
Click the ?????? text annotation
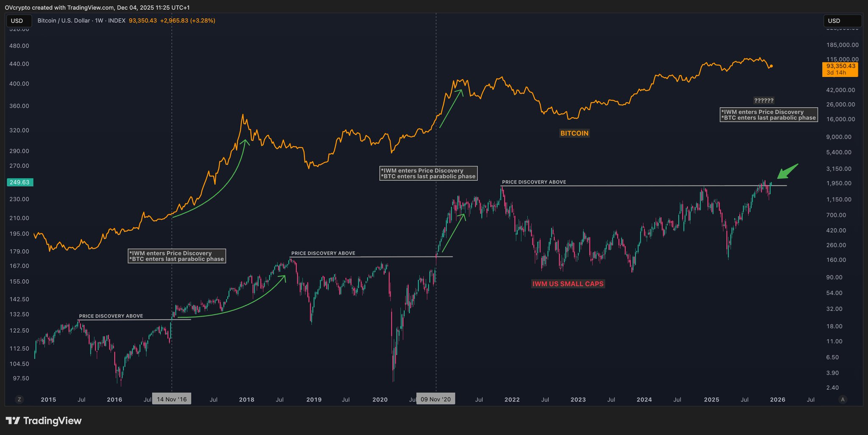pos(764,100)
